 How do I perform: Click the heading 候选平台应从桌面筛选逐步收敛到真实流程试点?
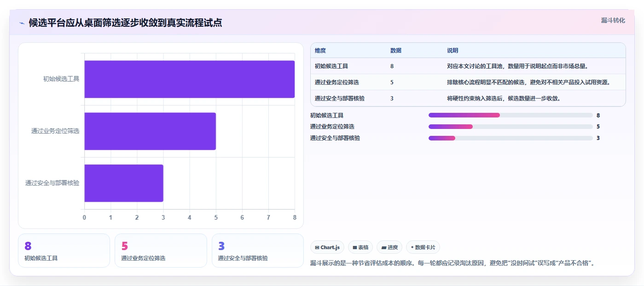(125, 23)
